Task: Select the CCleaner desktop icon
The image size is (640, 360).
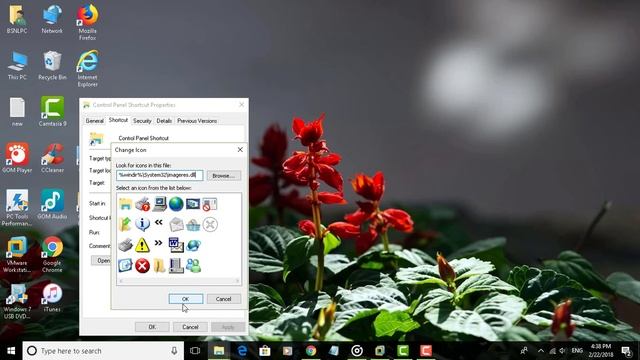Action: 52,158
